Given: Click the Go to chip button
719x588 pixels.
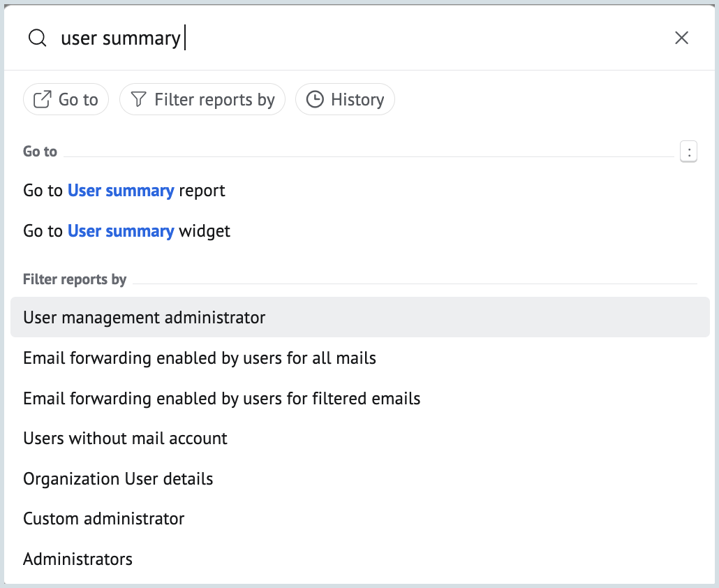Looking at the screenshot, I should coord(66,100).
